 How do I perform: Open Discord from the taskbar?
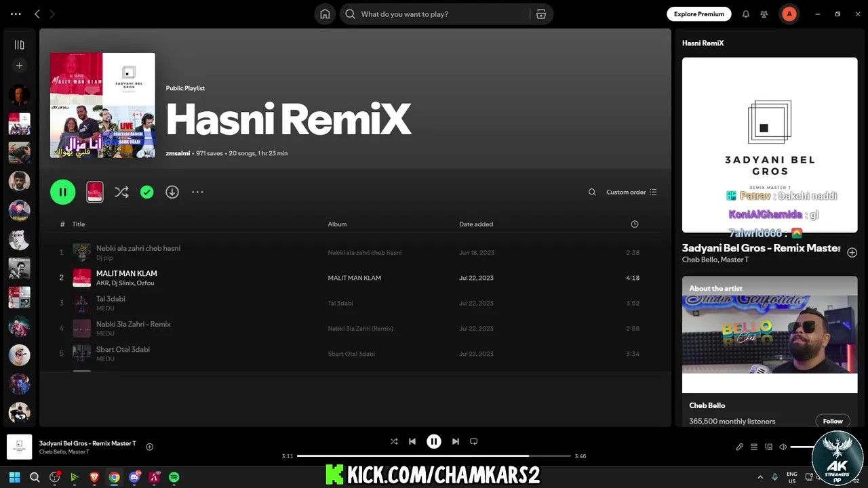coord(134,477)
